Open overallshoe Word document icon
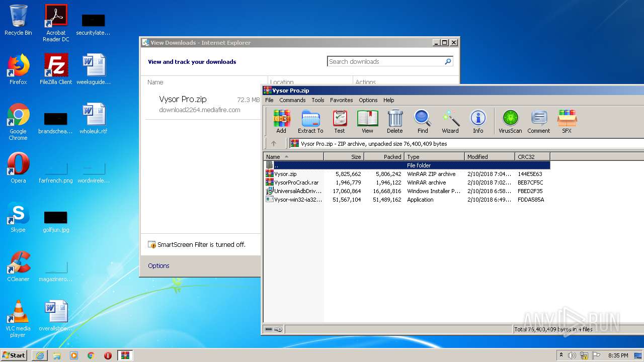This screenshot has width=644, height=362. coord(56,316)
